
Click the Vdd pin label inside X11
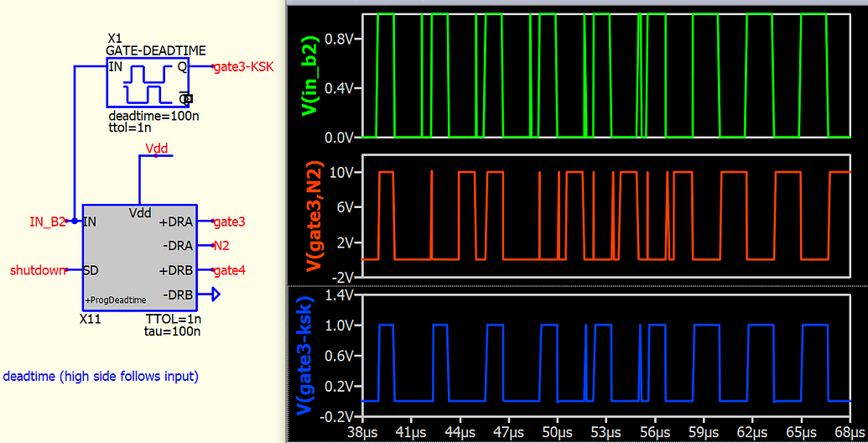pyautogui.click(x=139, y=212)
